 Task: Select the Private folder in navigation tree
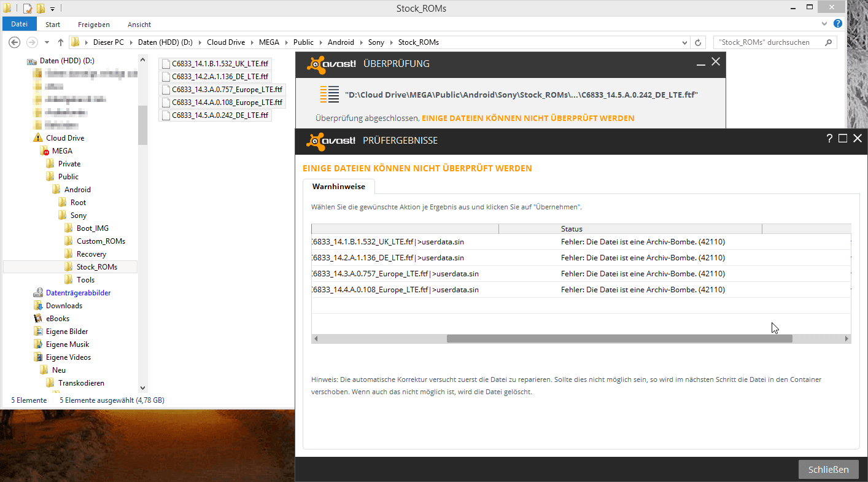coord(69,164)
